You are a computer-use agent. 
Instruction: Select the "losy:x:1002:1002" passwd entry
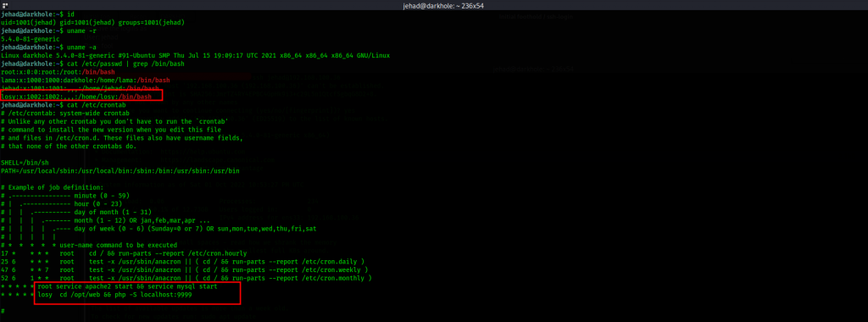[75, 97]
